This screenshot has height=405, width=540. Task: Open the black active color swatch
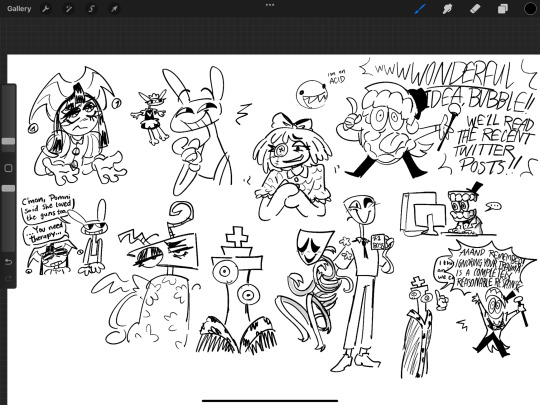[530, 9]
